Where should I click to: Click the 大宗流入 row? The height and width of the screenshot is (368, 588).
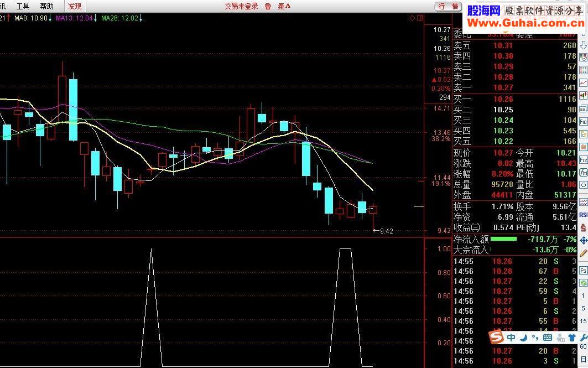pyautogui.click(x=515, y=250)
